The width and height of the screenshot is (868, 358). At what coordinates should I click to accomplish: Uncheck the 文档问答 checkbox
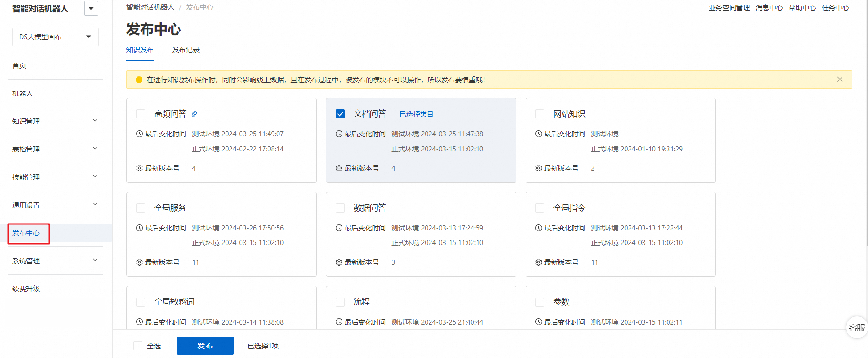coord(340,114)
